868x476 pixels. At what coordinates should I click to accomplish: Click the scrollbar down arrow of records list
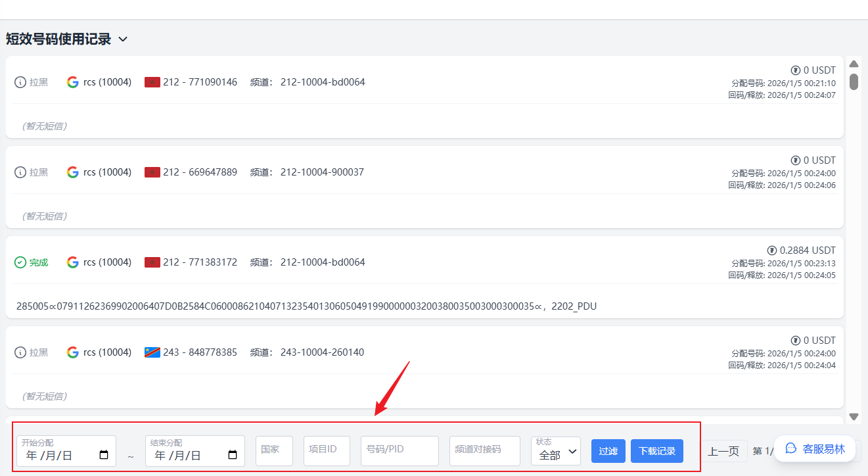[x=854, y=416]
